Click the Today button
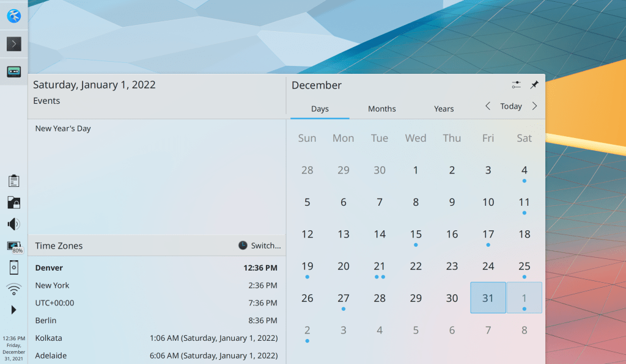 [x=511, y=106]
